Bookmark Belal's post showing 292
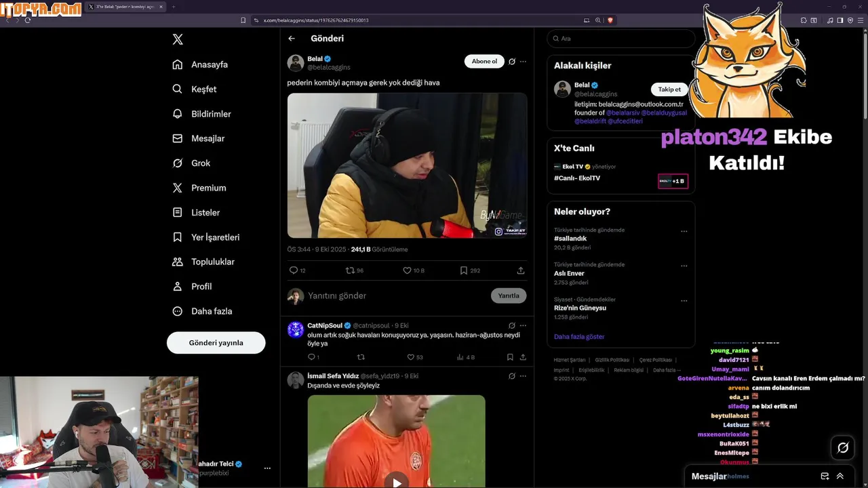The image size is (868, 488). [464, 270]
